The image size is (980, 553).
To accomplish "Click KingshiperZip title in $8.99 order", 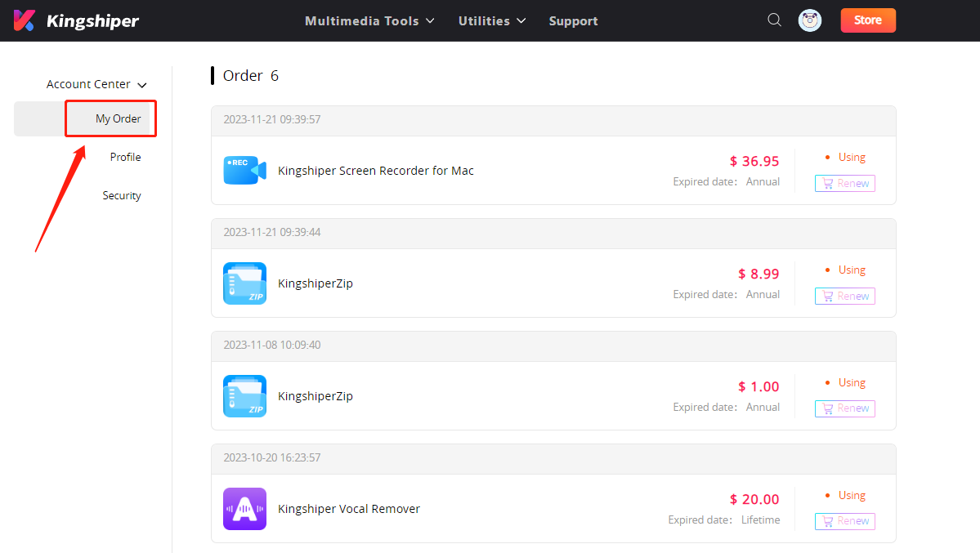I will click(x=315, y=283).
